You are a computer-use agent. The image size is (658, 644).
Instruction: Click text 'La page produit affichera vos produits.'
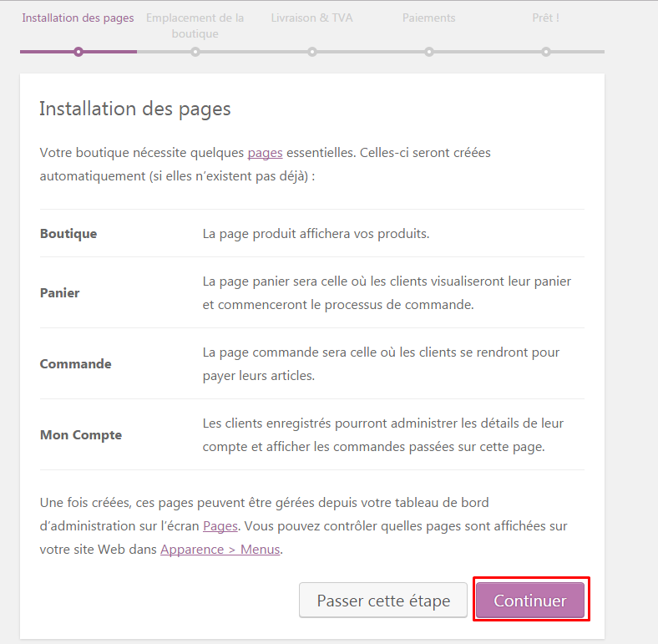pyautogui.click(x=316, y=233)
